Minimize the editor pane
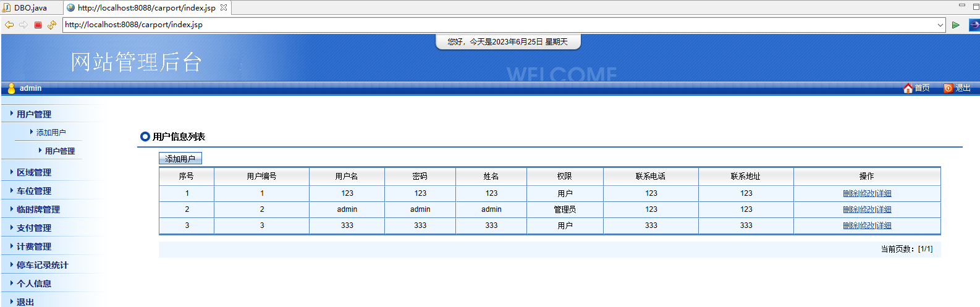The height and width of the screenshot is (307, 980). pyautogui.click(x=961, y=6)
